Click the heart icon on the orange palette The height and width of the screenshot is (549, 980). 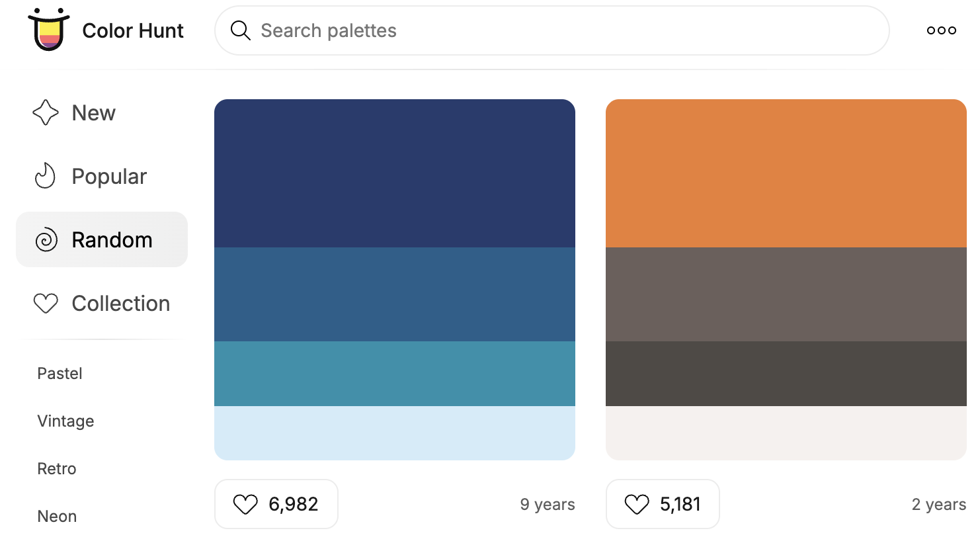click(x=637, y=504)
